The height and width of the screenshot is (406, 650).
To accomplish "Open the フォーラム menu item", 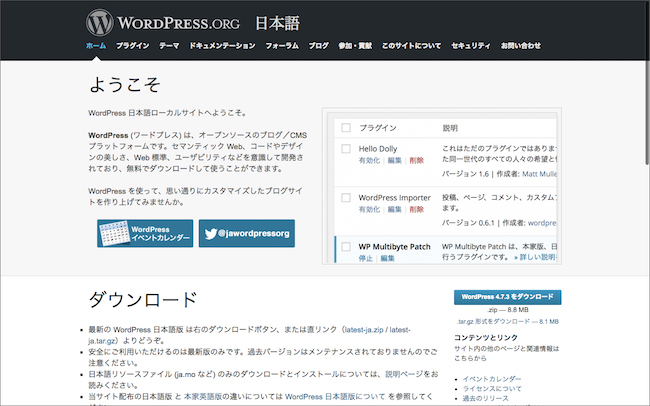I will (282, 46).
